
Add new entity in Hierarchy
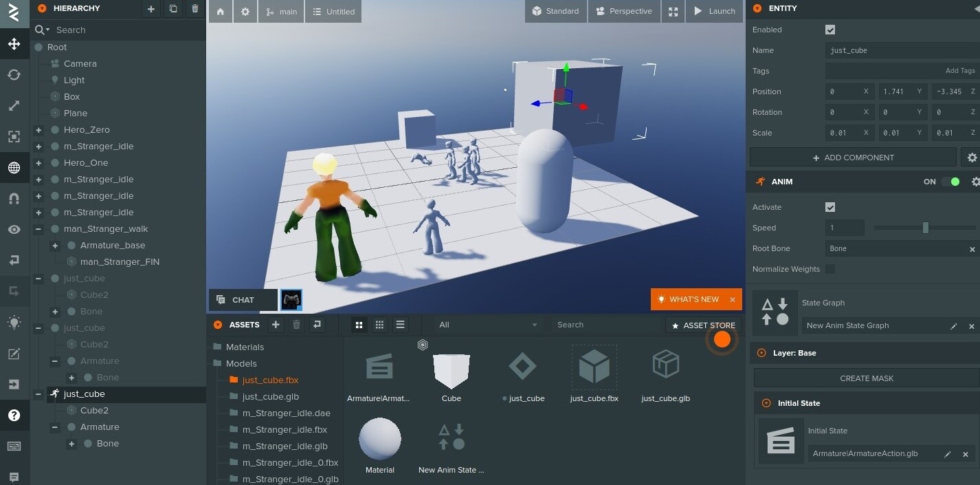coord(151,9)
